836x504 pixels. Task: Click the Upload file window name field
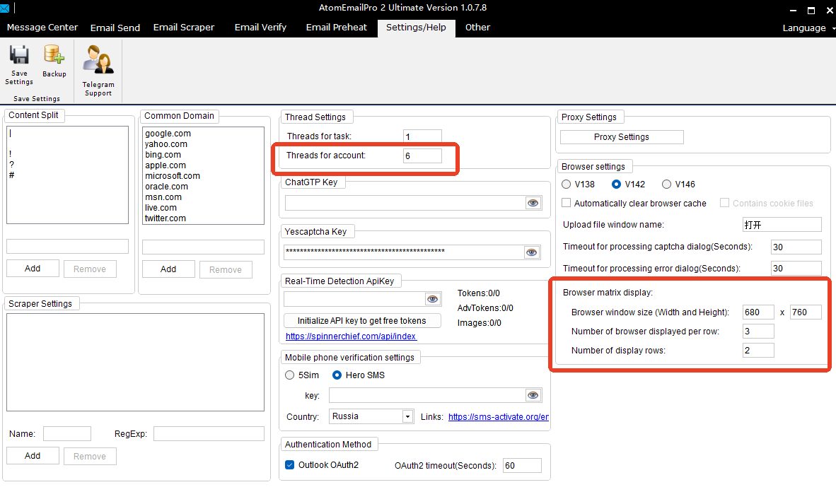tap(782, 224)
